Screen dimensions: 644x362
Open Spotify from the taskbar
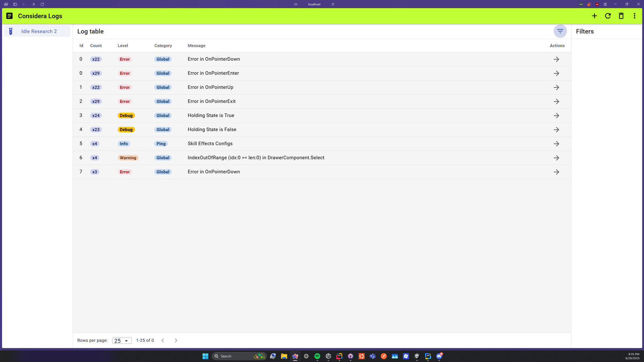point(317,356)
